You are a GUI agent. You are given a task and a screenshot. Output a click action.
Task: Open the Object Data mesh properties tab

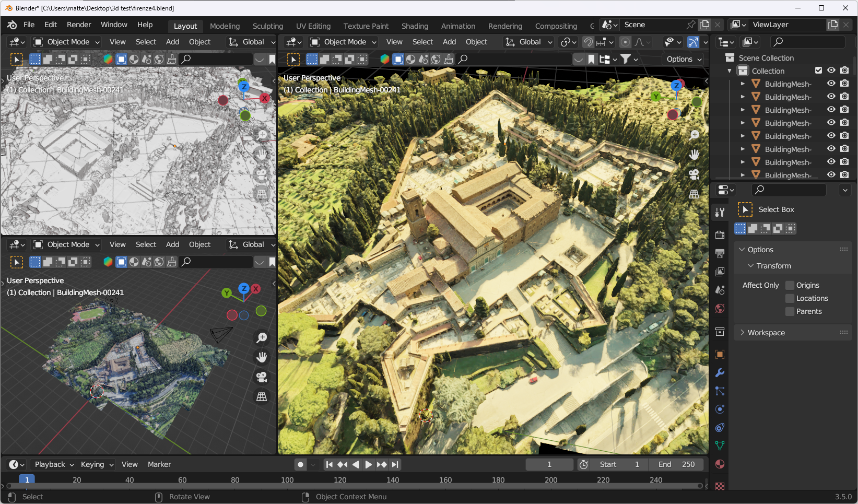(x=720, y=446)
